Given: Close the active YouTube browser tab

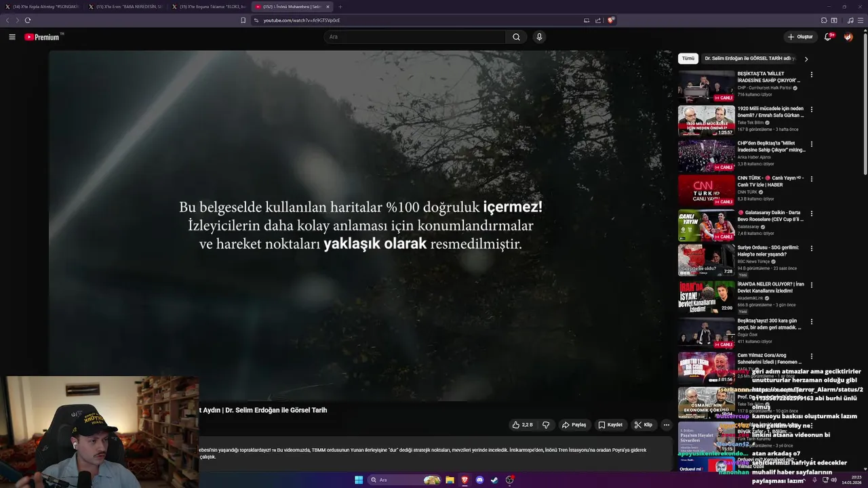Looking at the screenshot, I should tap(328, 7).
